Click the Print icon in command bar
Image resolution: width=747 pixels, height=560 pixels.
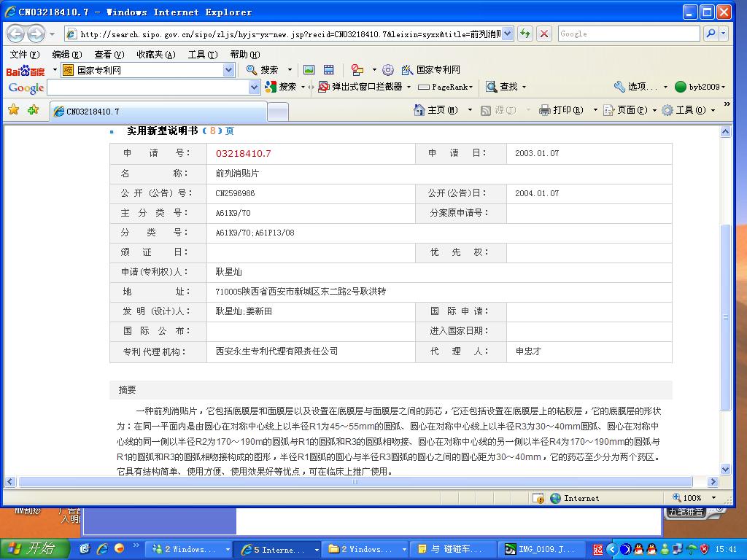click(x=544, y=110)
